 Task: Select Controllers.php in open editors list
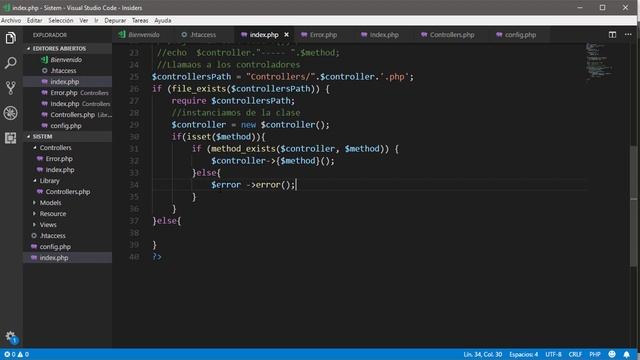67,115
